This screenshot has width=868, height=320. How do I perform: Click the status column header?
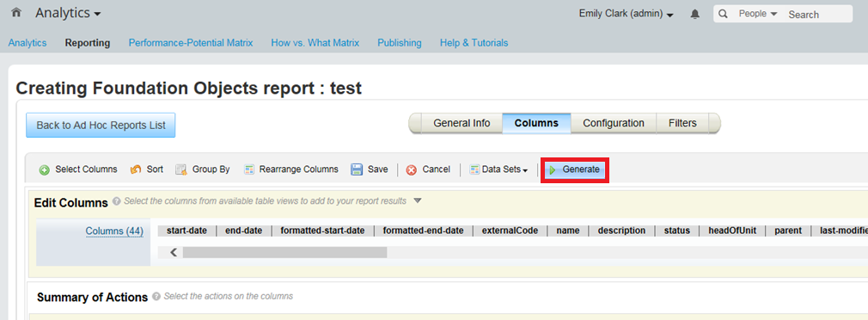677,231
